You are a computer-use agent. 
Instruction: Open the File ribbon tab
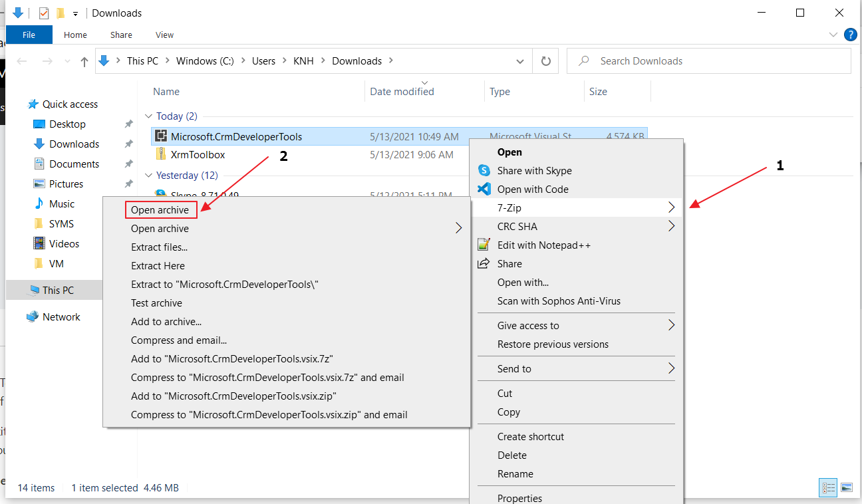pyautogui.click(x=29, y=35)
